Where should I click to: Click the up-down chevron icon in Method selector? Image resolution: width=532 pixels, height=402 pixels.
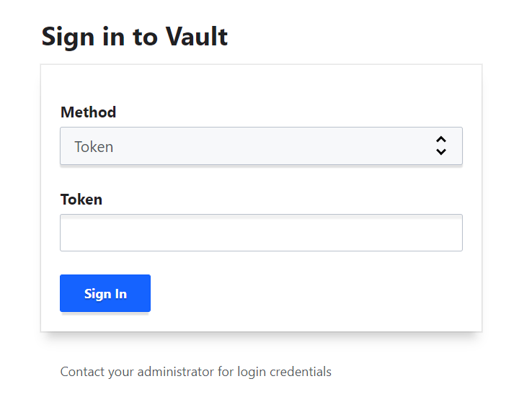(x=441, y=146)
